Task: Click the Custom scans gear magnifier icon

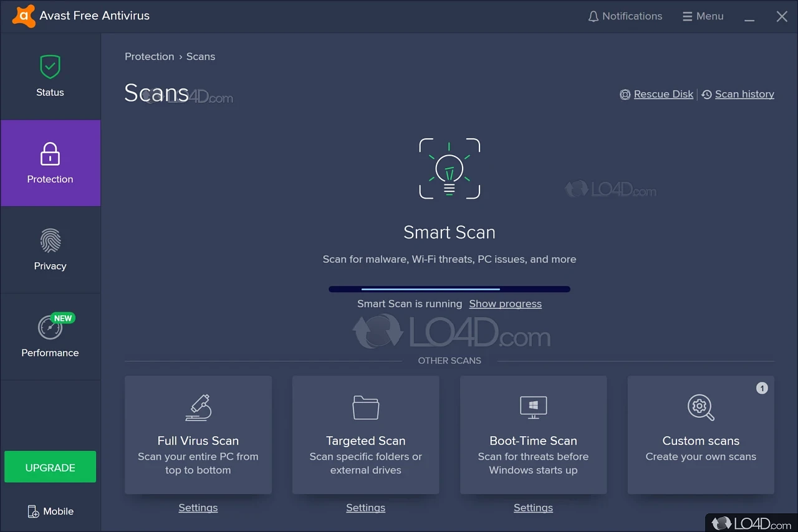Action: pos(701,408)
